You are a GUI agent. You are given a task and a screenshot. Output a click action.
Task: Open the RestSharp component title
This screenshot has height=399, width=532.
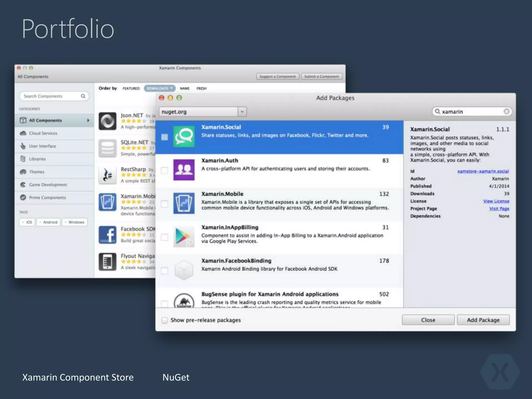point(133,169)
